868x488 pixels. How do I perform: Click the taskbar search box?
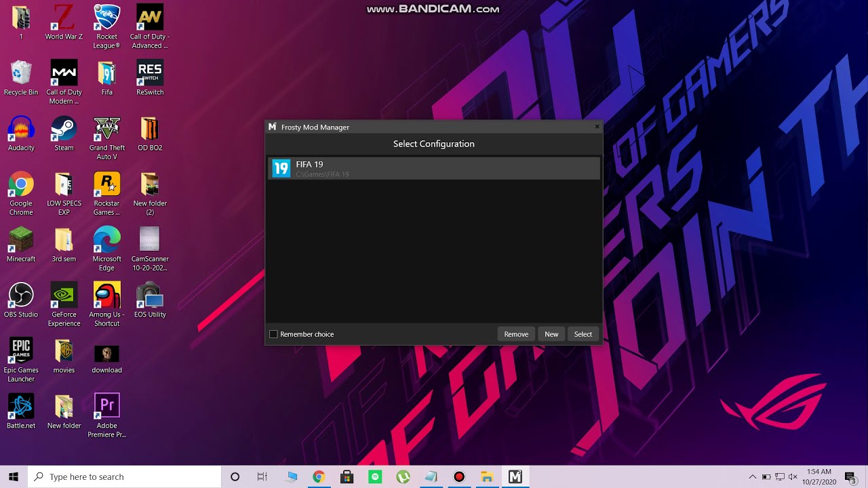tap(125, 476)
